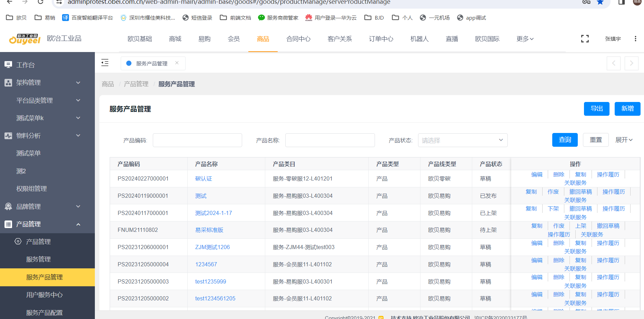Click the 新增 button
The image size is (644, 319).
click(627, 109)
